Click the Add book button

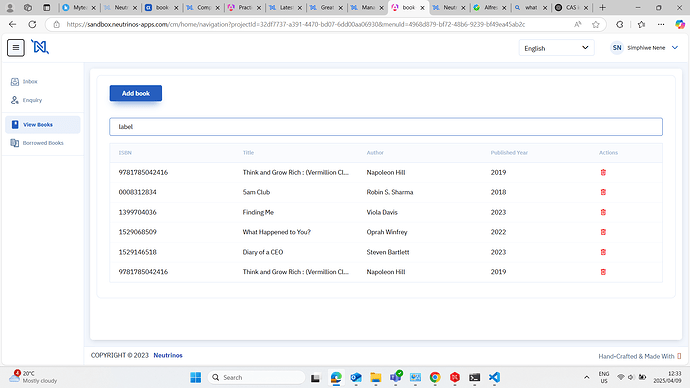(136, 93)
